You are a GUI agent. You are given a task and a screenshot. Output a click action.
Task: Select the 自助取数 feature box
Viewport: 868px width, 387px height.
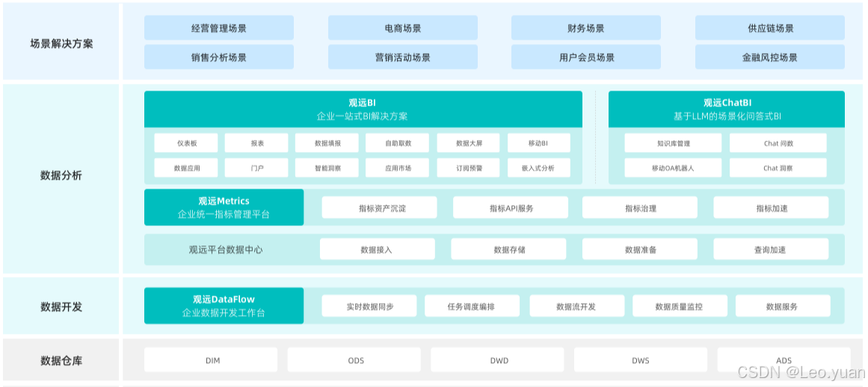tap(398, 143)
